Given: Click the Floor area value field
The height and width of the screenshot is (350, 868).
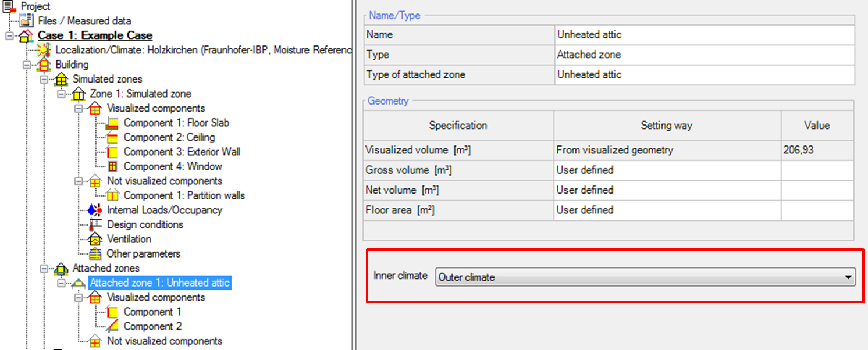Looking at the screenshot, I should point(817,210).
